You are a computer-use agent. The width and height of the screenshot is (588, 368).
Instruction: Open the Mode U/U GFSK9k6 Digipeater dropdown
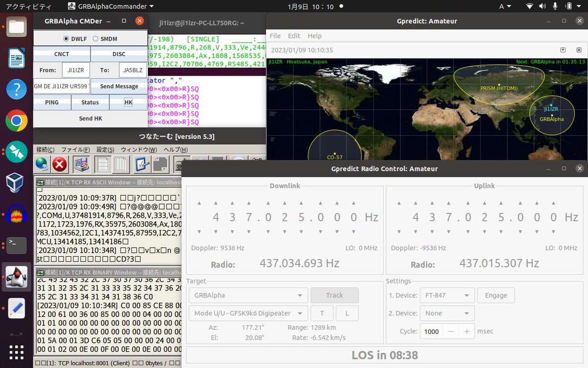coord(248,313)
